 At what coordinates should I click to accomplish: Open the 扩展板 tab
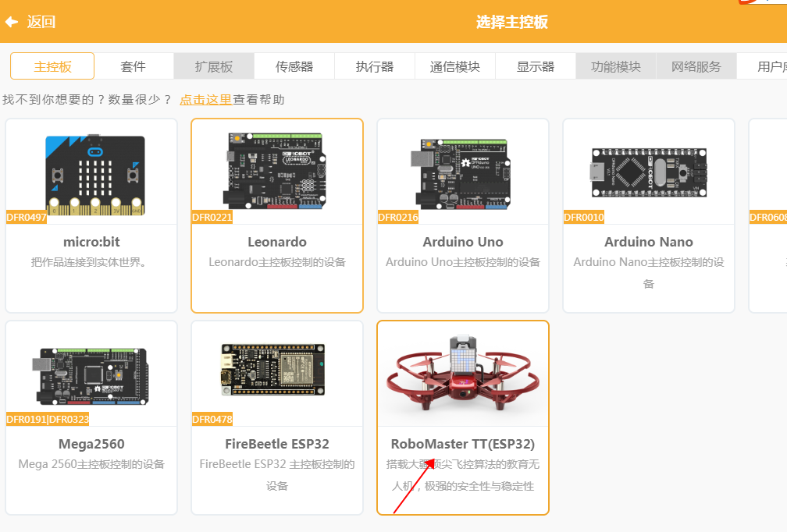click(x=214, y=66)
